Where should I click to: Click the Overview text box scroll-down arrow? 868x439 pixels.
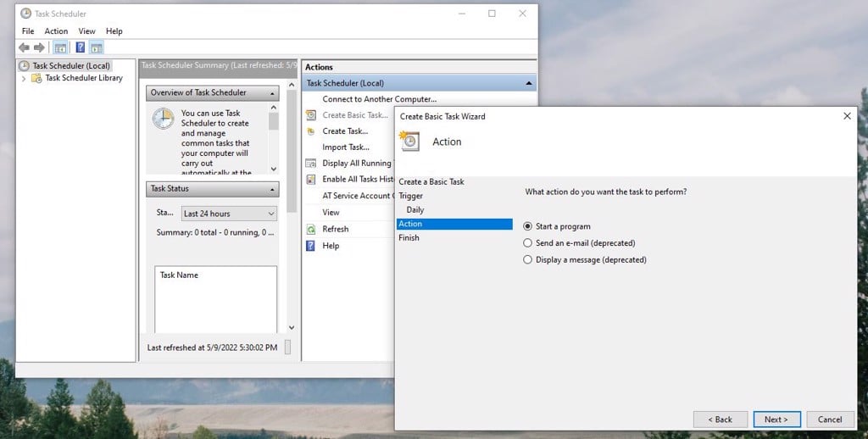[274, 169]
